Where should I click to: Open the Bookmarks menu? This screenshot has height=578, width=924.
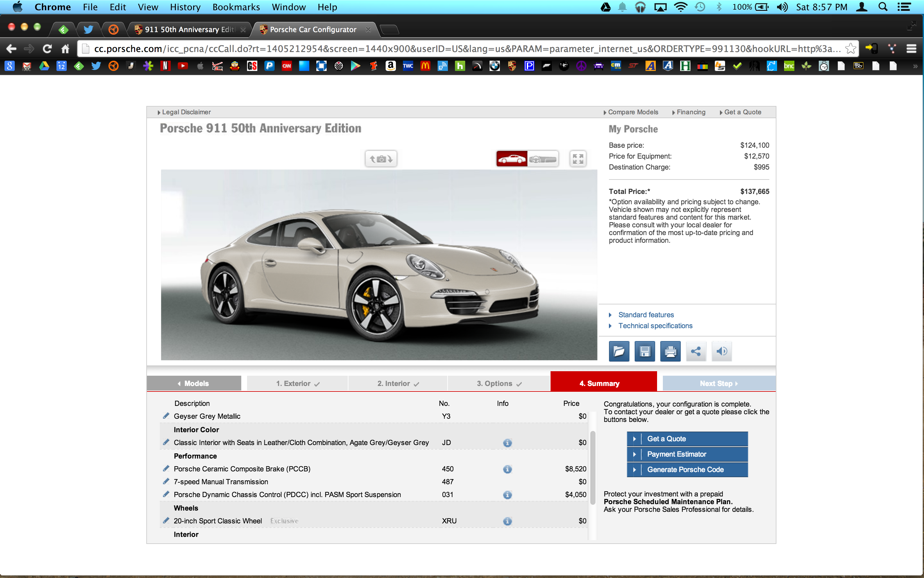point(236,7)
